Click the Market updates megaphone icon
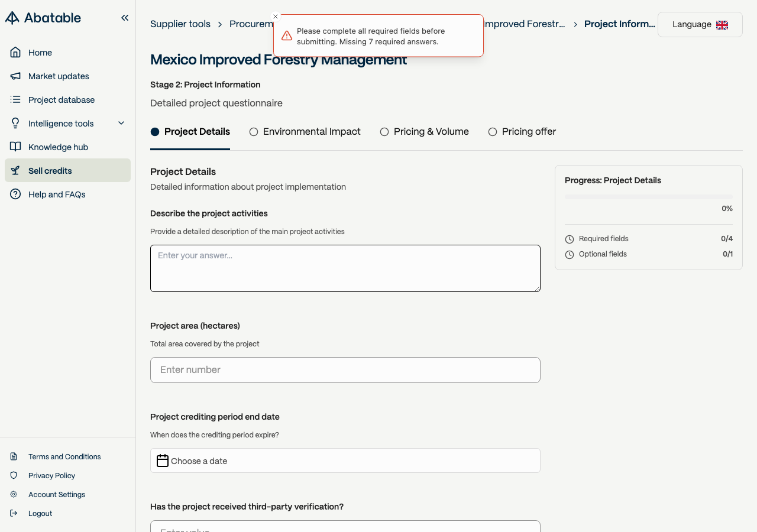 (x=15, y=76)
